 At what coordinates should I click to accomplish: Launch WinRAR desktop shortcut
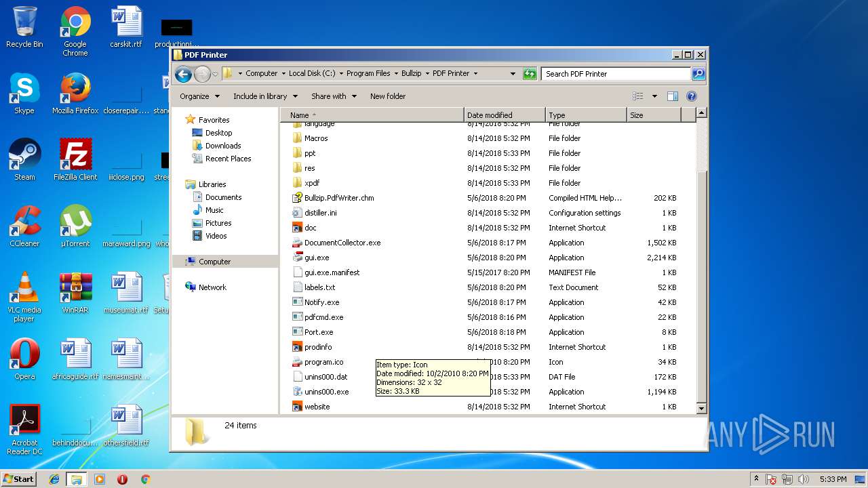click(x=75, y=293)
